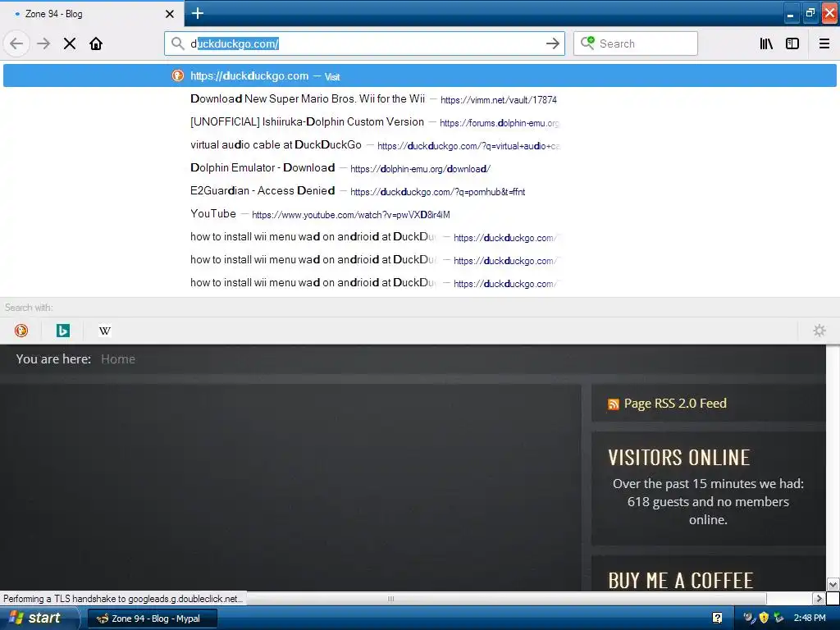Go forward with the forward arrow button

(43, 43)
